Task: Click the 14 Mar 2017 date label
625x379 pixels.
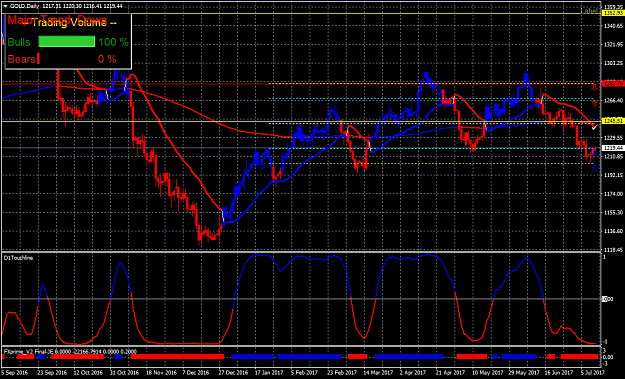Action: coord(378,373)
